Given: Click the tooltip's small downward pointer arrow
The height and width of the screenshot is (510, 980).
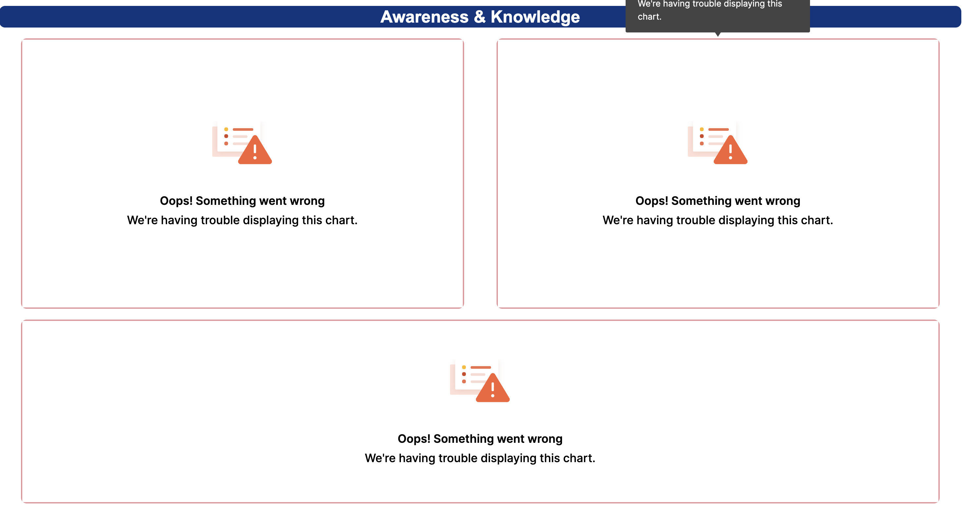Looking at the screenshot, I should pyautogui.click(x=718, y=34).
